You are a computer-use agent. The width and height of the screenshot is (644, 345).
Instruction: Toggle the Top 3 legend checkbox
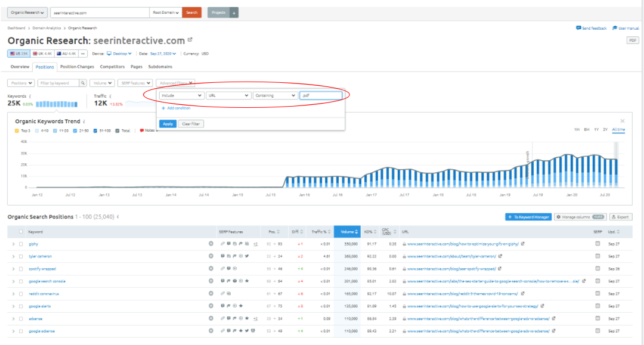click(x=18, y=130)
